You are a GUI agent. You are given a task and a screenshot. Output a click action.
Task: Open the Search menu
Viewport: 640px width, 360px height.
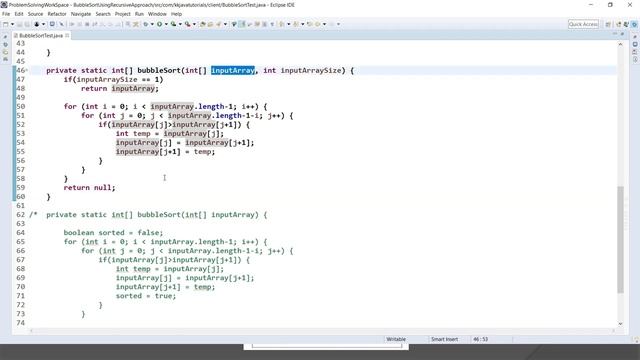click(x=103, y=14)
